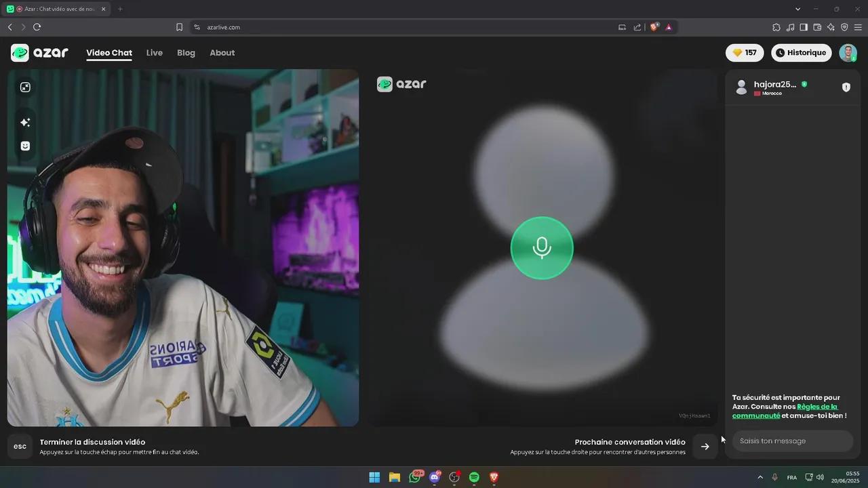The image size is (868, 488).
Task: Open the Historique button
Action: click(802, 53)
